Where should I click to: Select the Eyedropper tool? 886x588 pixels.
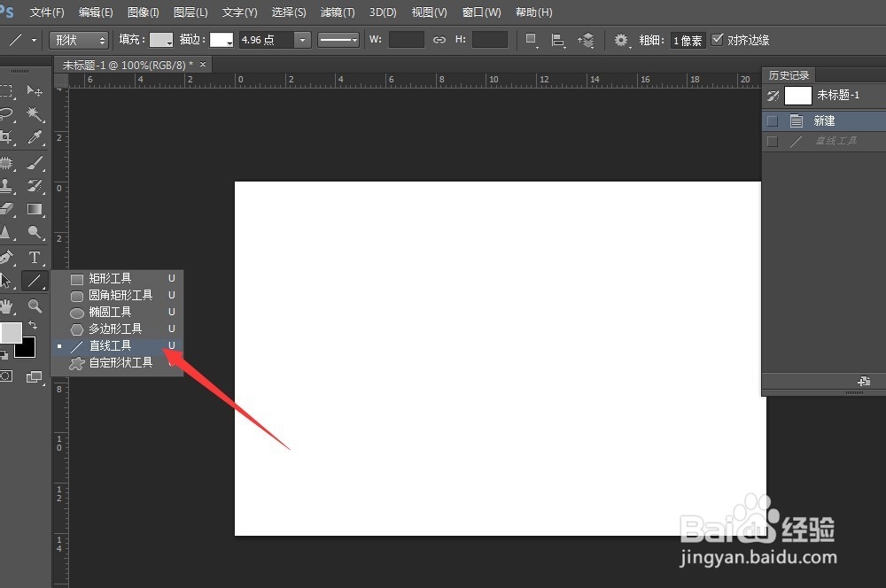pyautogui.click(x=35, y=137)
